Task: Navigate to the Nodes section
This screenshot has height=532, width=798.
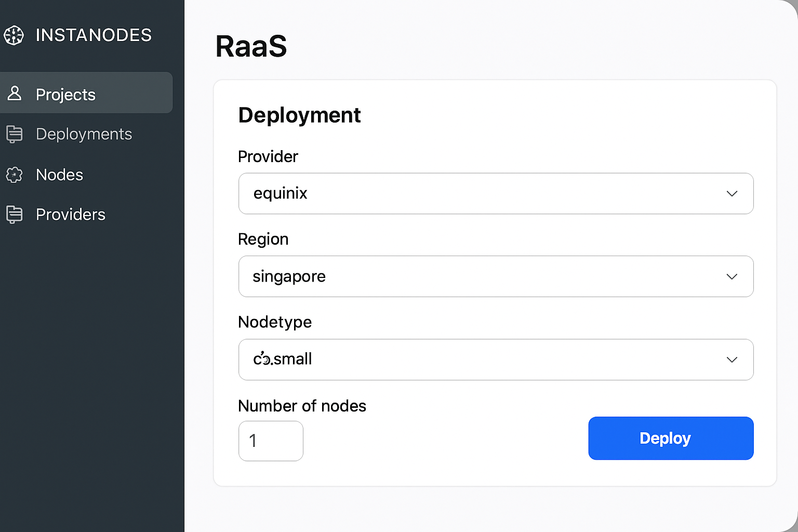Action: (x=59, y=175)
